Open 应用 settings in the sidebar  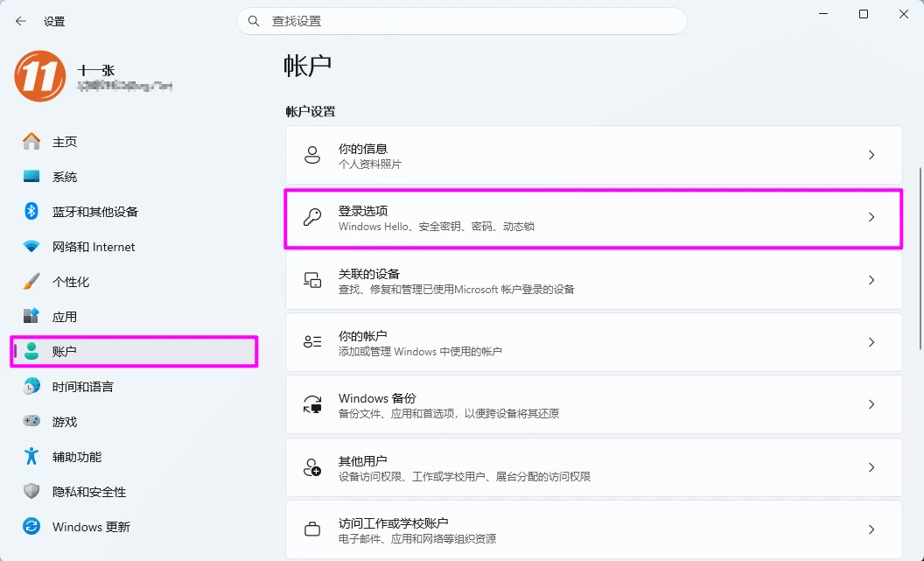(x=135, y=317)
